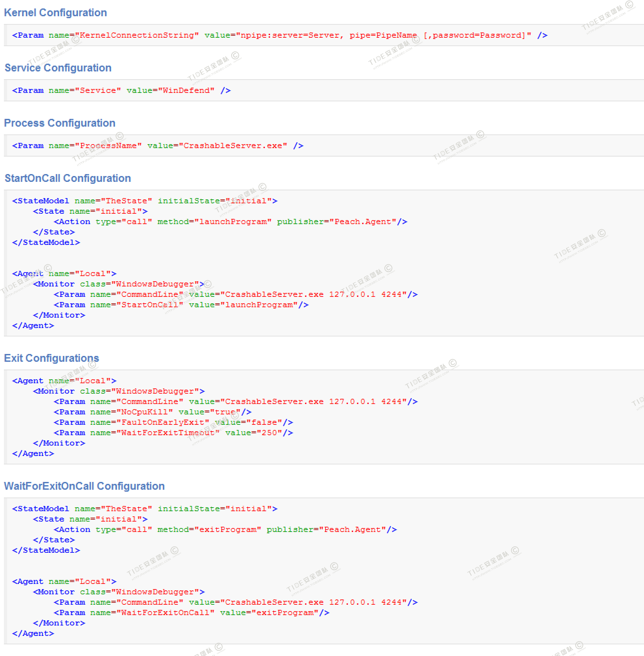Viewport: 644px width, 656px height.
Task: Click the WindowsDebugger class in the Exit Configurations block
Action: (x=155, y=391)
